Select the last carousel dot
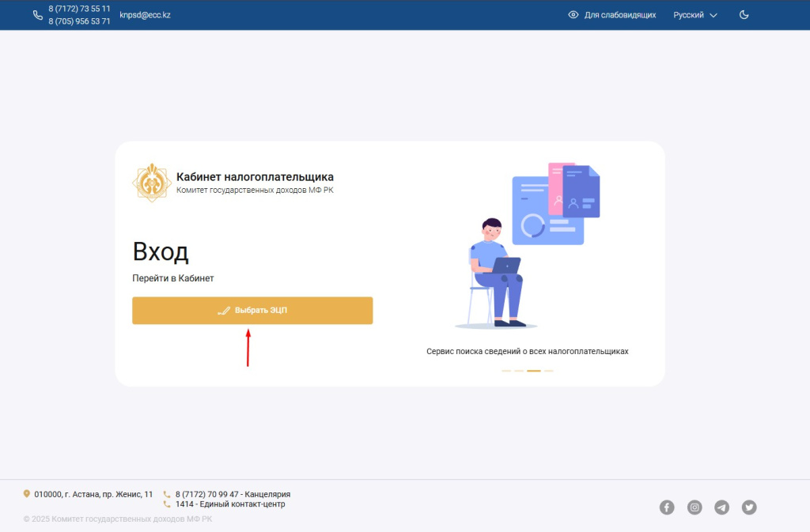 point(549,370)
